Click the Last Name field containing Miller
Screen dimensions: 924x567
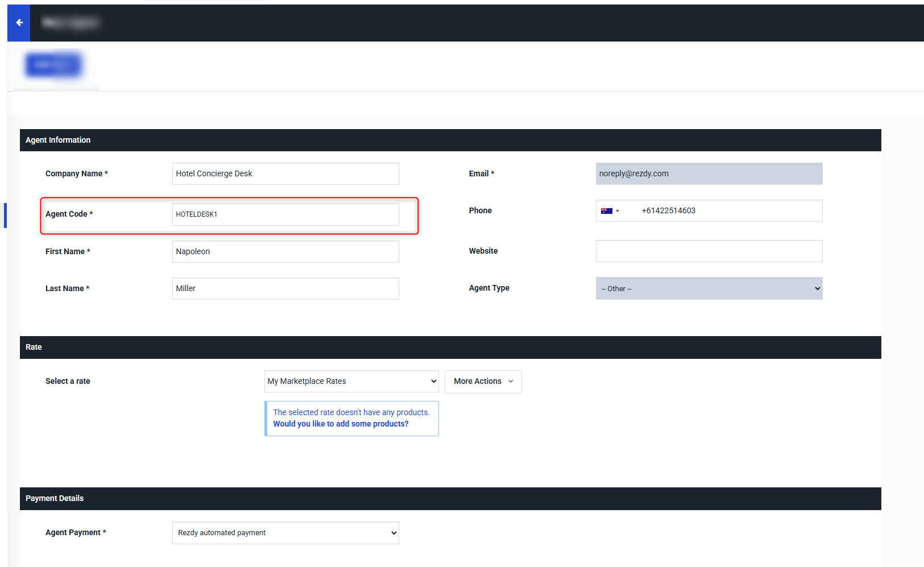click(x=285, y=288)
